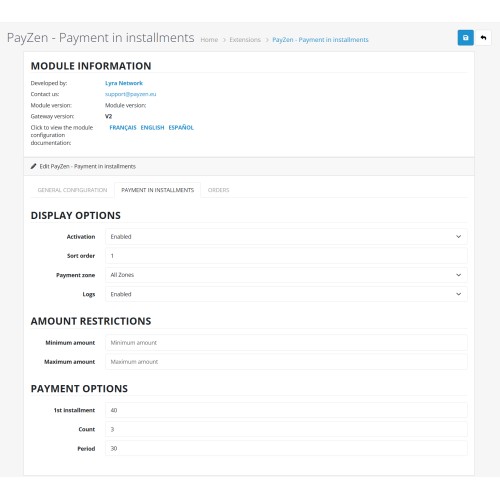Image resolution: width=500 pixels, height=500 pixels.
Task: View the Français documentation
Action: click(x=123, y=127)
